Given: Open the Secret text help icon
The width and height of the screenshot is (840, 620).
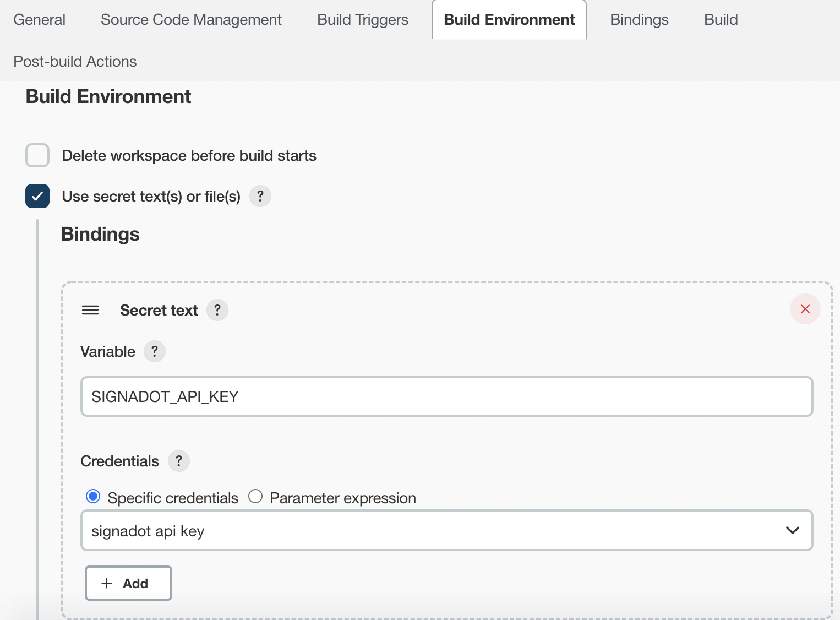Looking at the screenshot, I should 217,310.
